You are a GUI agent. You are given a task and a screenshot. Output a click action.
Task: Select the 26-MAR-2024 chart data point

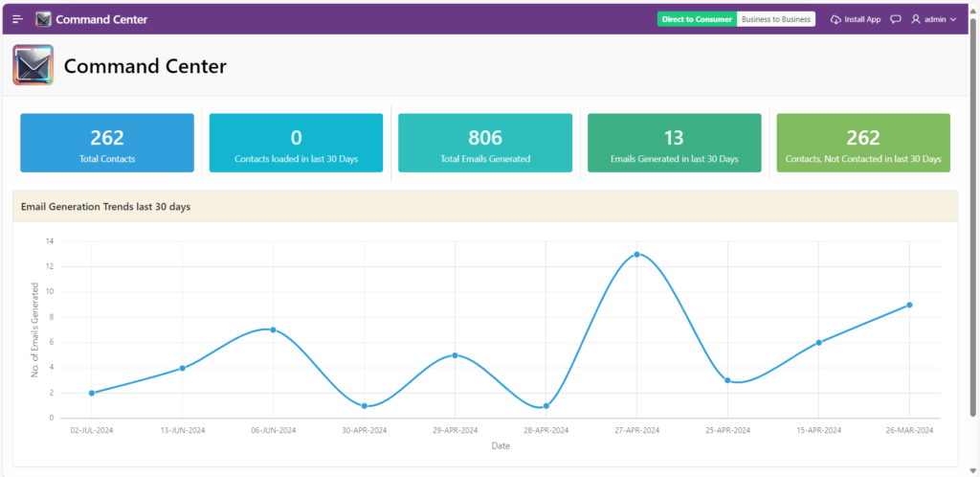pyautogui.click(x=909, y=305)
